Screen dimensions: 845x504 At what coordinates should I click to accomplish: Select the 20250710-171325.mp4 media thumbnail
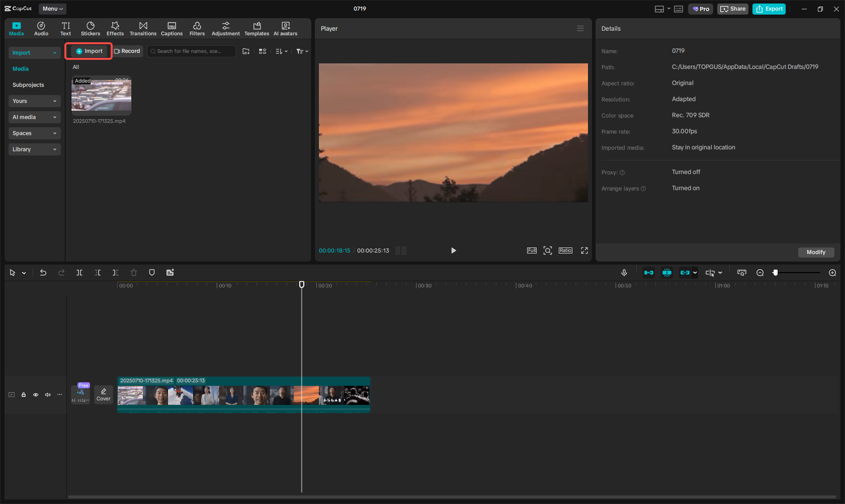point(101,95)
